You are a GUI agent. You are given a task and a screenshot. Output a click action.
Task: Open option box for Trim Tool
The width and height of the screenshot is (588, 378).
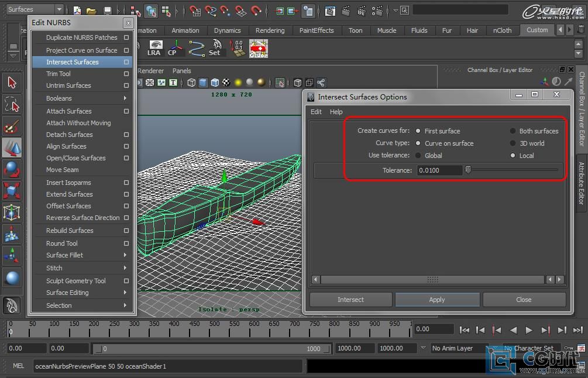point(126,74)
